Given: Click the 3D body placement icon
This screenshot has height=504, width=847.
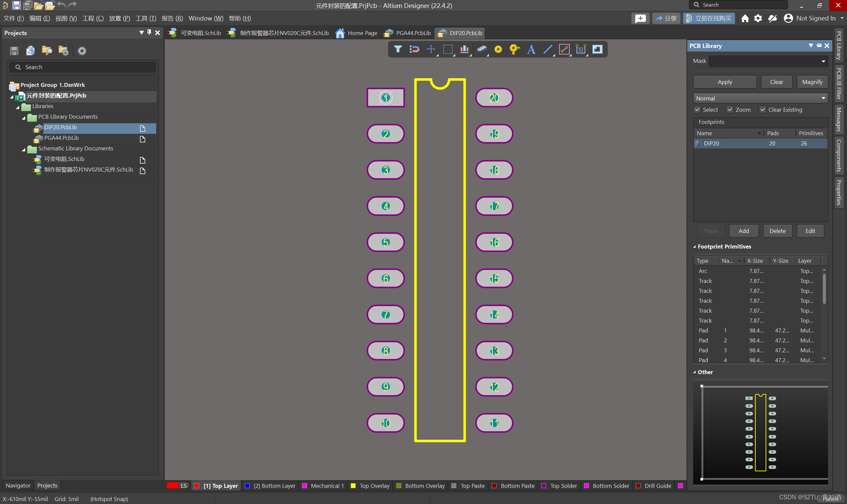Looking at the screenshot, I should tap(482, 50).
